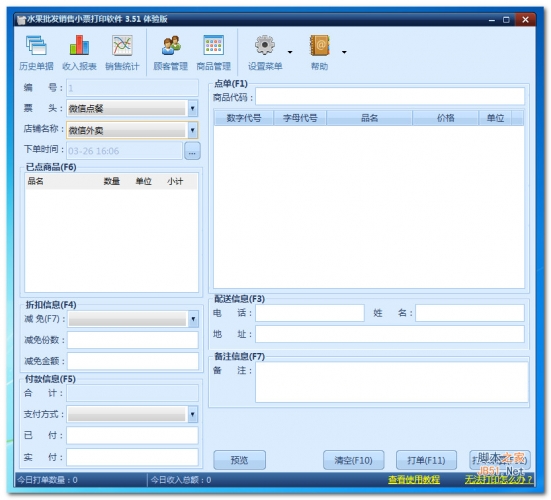Open the 支付方式 payment method dropdown
Screen dimensions: 551x500
(132, 414)
